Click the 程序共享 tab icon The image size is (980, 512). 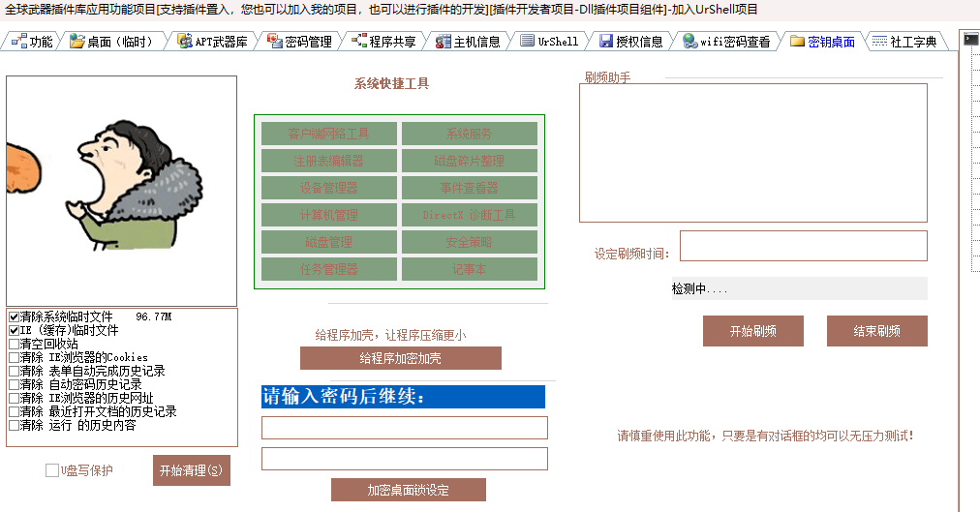358,42
